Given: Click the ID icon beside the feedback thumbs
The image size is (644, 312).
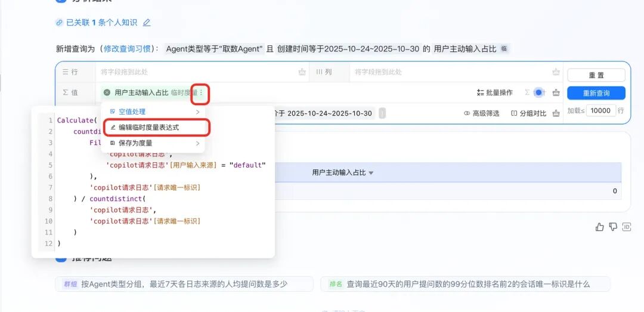Looking at the screenshot, I should point(626,227).
